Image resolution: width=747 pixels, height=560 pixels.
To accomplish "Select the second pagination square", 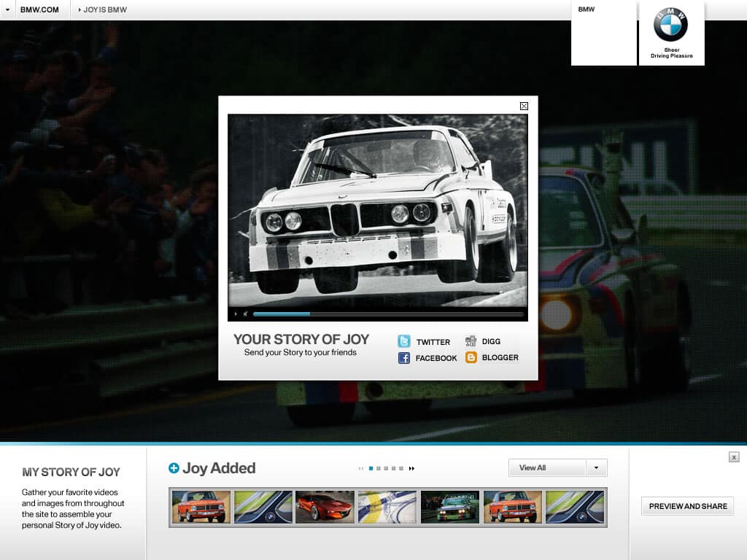I will point(378,468).
